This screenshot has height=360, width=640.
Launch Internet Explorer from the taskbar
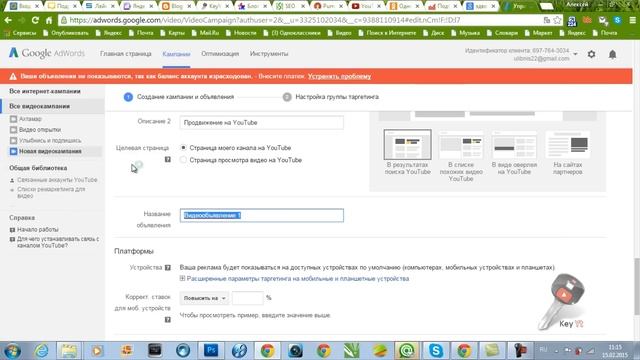41,351
